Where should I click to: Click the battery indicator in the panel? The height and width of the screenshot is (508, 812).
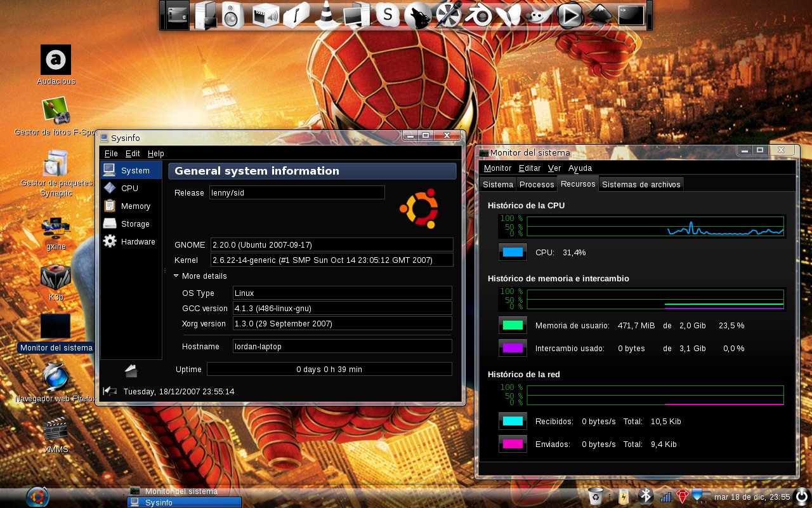[624, 497]
